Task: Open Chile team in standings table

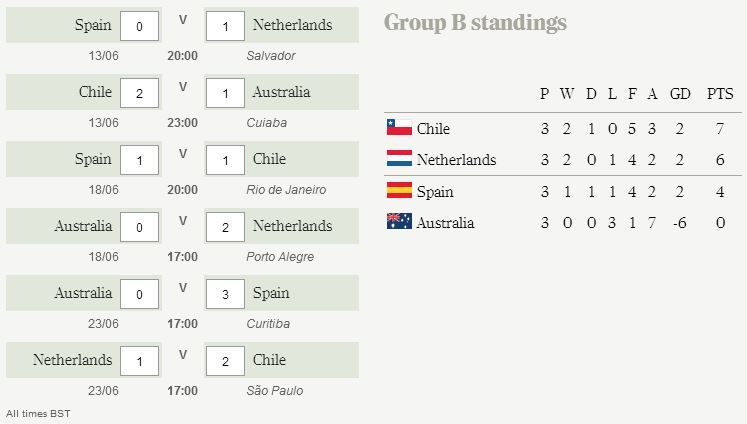Action: pos(433,129)
